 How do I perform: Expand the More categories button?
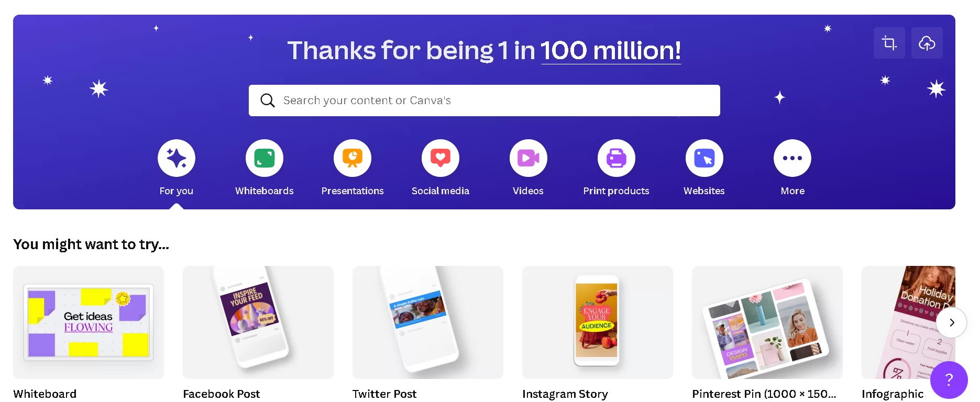point(792,158)
